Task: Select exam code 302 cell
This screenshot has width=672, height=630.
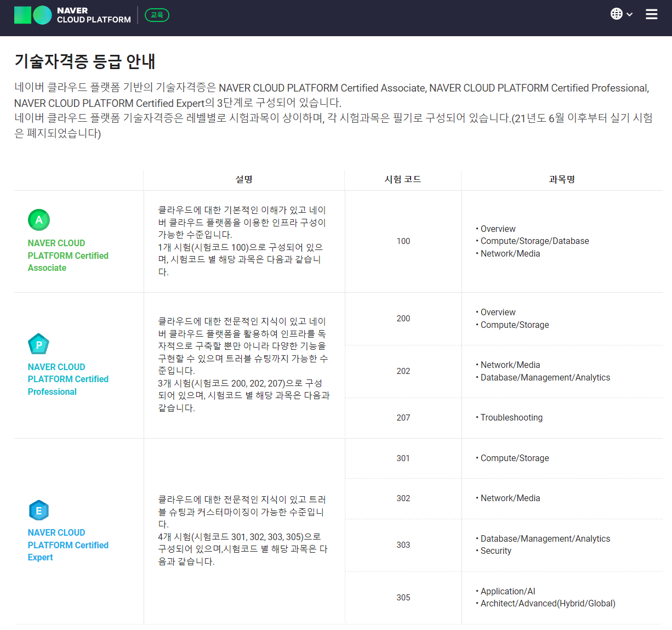Action: [403, 498]
